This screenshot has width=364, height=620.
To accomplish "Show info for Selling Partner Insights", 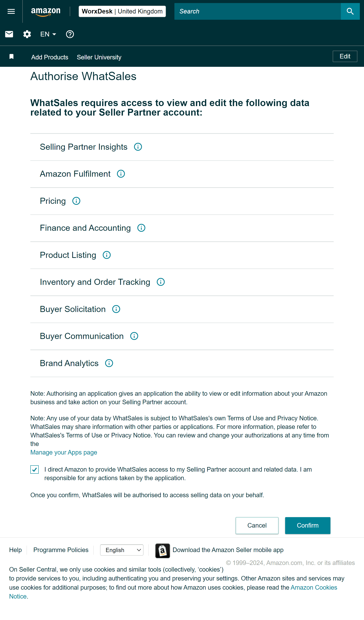I will tap(138, 147).
